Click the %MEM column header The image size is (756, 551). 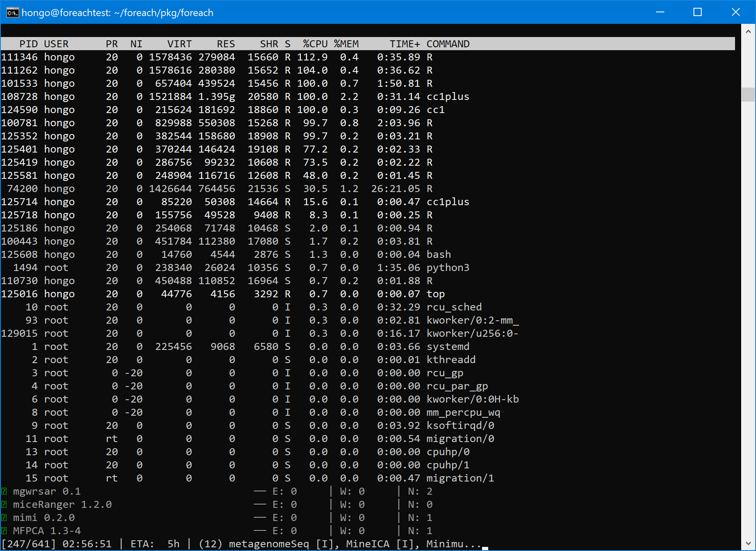pyautogui.click(x=346, y=44)
